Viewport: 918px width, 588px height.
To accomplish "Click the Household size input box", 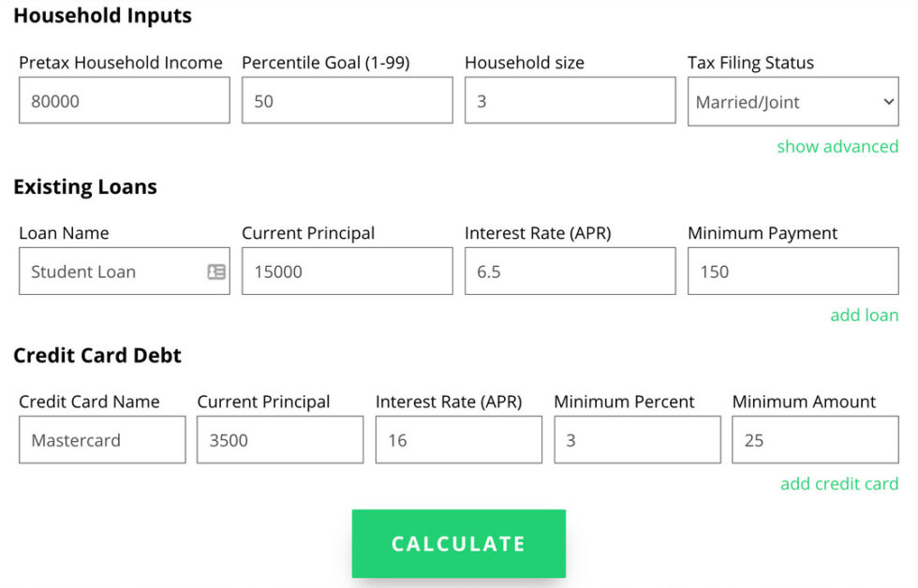I will (x=570, y=101).
